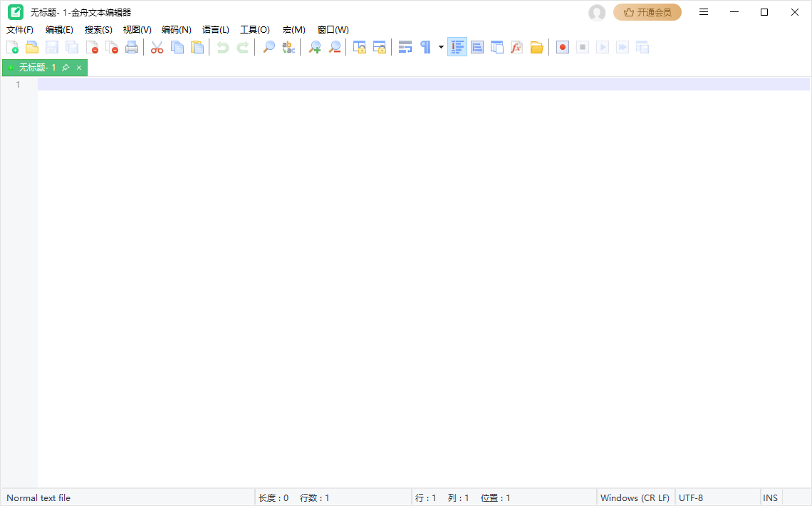Click the Print icon in toolbar
Screen dimensions: 812x506
[132, 47]
